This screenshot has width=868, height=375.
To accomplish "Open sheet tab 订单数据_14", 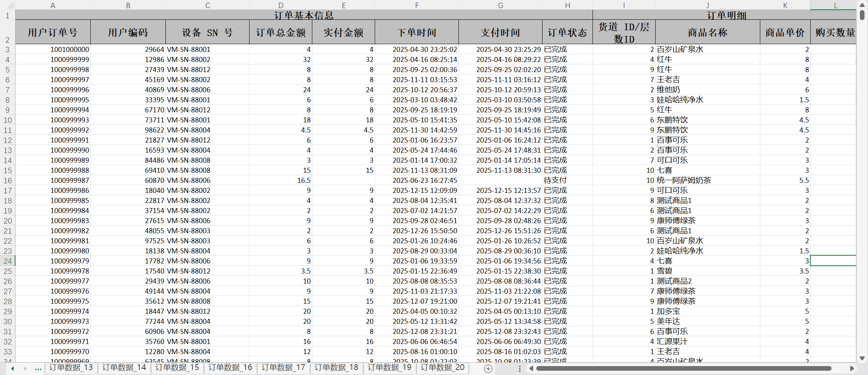I will click(124, 367).
